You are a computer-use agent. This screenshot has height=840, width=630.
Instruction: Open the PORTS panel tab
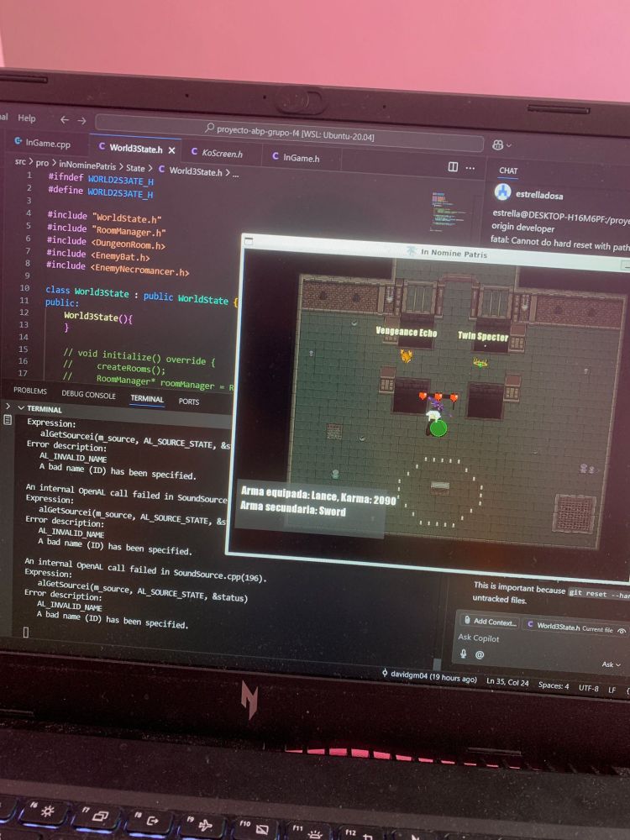[x=188, y=402]
